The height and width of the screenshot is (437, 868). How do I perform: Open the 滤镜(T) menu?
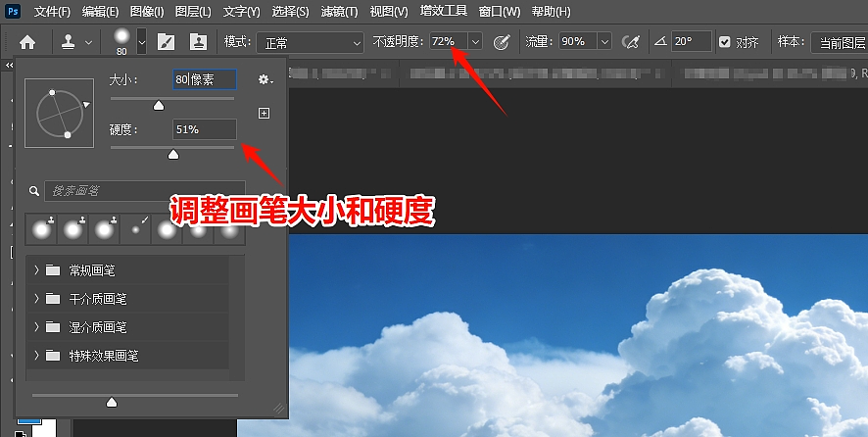pos(339,11)
